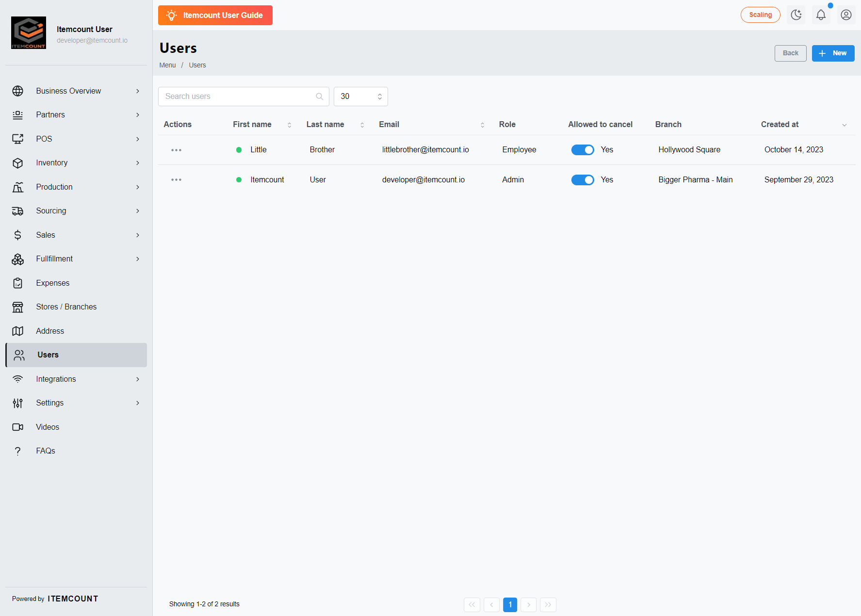The width and height of the screenshot is (861, 616).
Task: Open the Itemcount User Guide
Action: coord(215,15)
